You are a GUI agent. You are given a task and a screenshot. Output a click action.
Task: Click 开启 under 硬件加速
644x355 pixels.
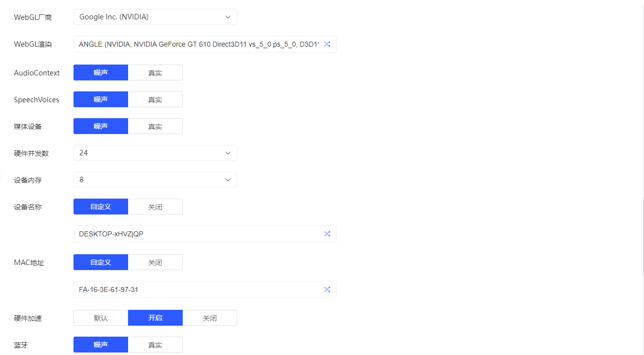tap(155, 318)
